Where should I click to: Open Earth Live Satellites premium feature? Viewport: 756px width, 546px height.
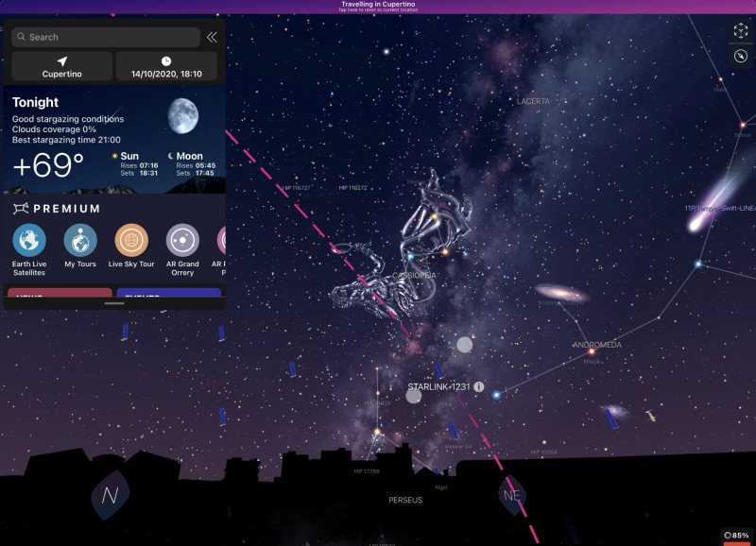pos(29,249)
